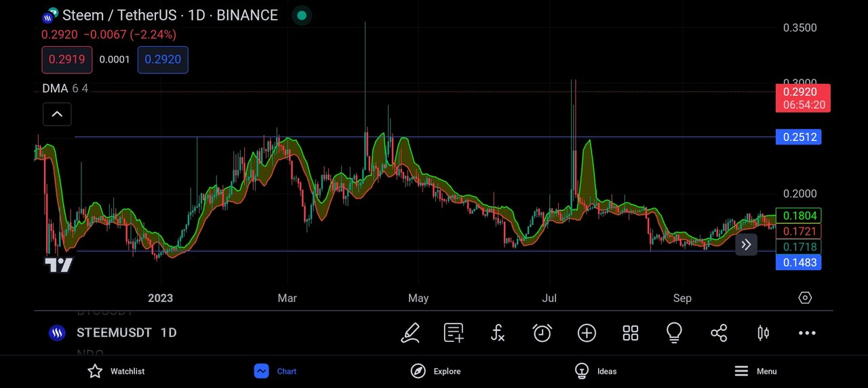Tap the spread value 0.0001
Image resolution: width=868 pixels, height=388 pixels.
pos(115,60)
